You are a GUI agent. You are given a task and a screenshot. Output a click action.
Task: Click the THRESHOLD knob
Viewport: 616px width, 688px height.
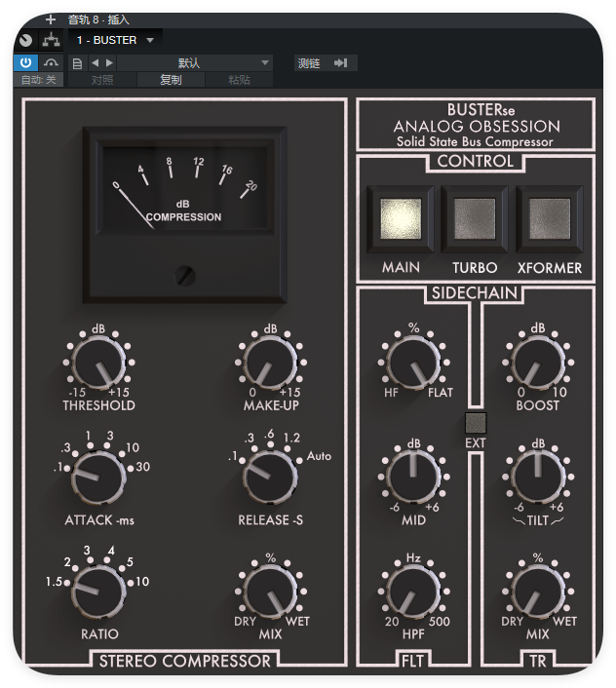[98, 363]
